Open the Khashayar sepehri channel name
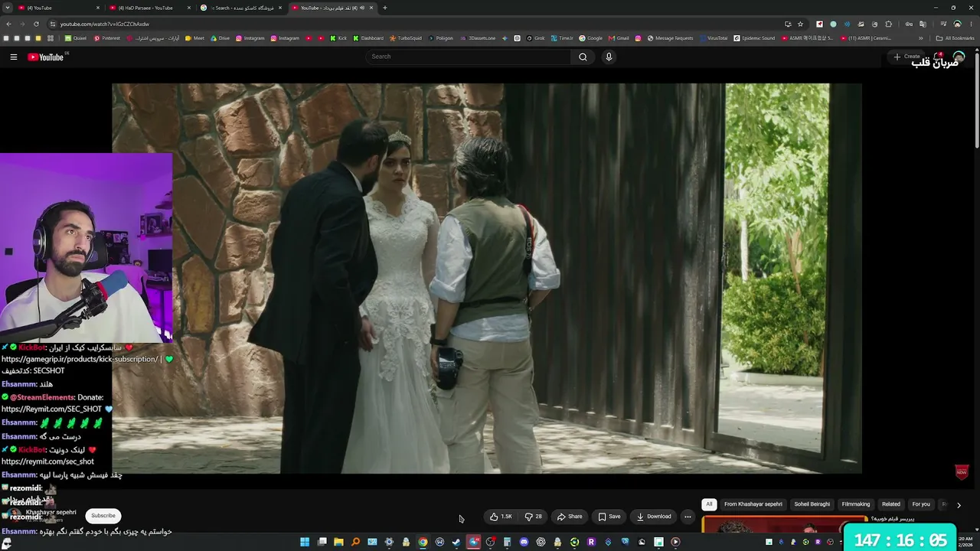Screen dimensions: 980x551 (51, 512)
